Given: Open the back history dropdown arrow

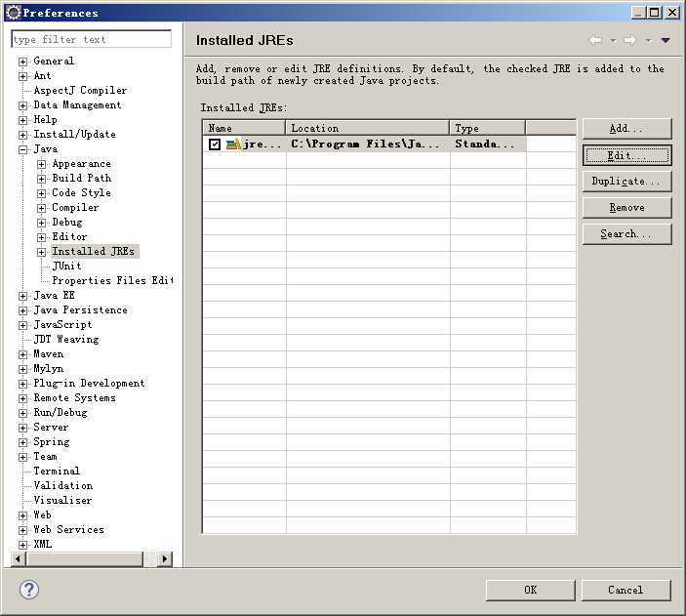Looking at the screenshot, I should tap(613, 41).
